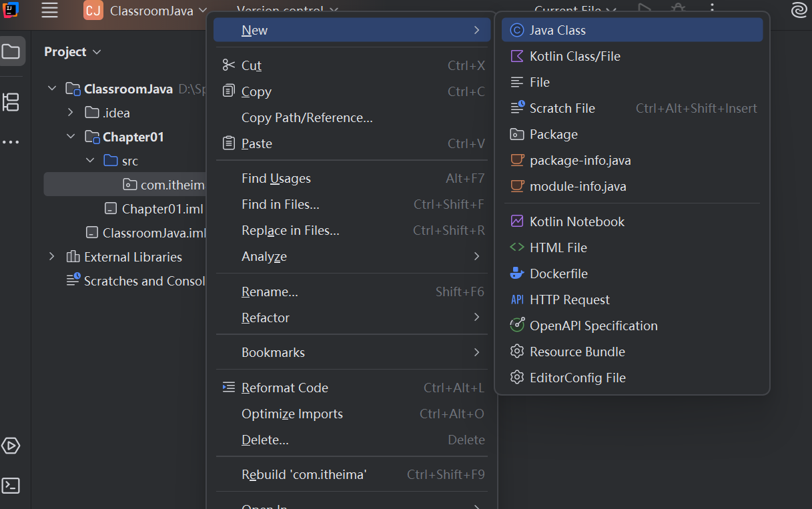Click the Cut scissors icon

tap(229, 65)
